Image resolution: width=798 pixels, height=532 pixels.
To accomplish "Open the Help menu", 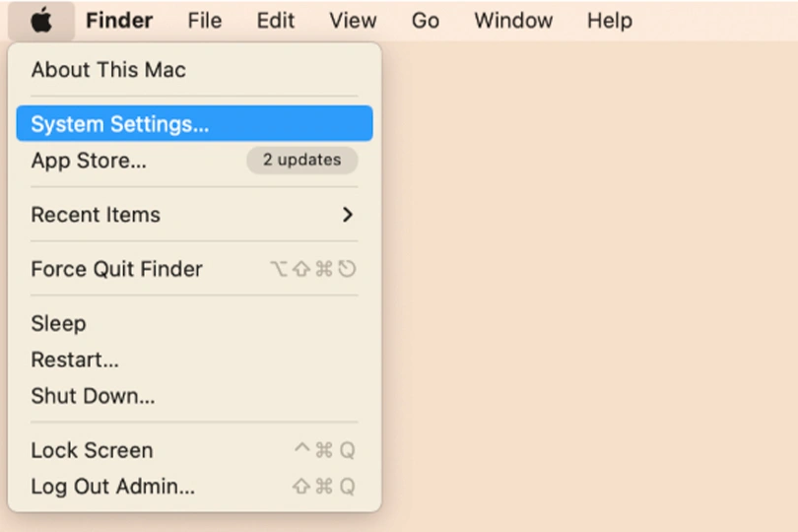I will [x=609, y=21].
